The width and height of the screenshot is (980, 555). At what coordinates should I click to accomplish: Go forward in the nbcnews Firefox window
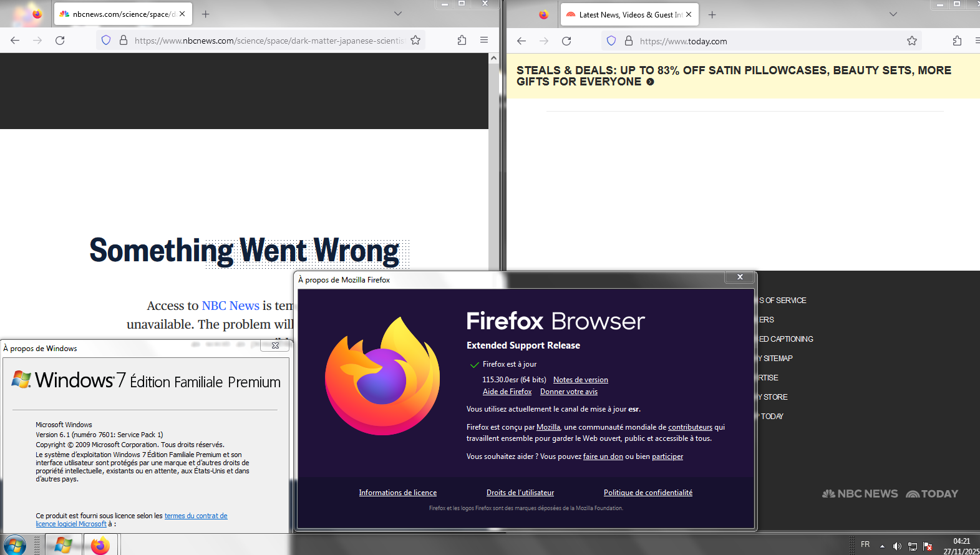pos(37,41)
